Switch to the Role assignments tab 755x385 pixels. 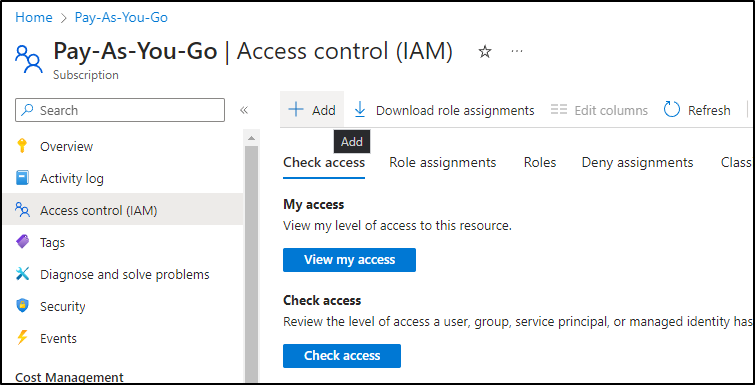point(443,163)
